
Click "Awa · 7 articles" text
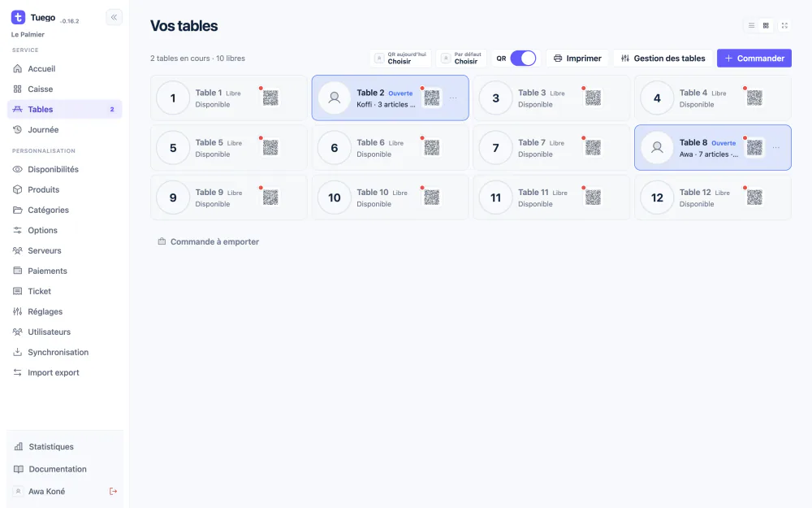coord(708,154)
